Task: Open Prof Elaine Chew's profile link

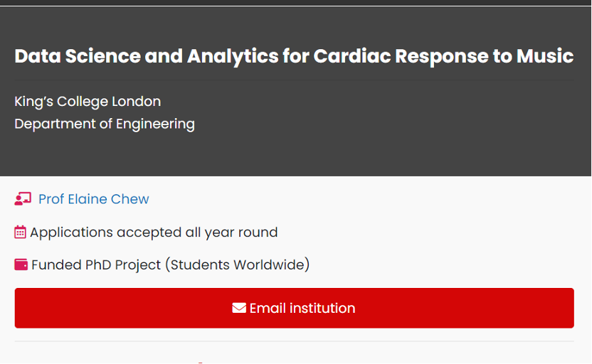Action: (x=93, y=199)
